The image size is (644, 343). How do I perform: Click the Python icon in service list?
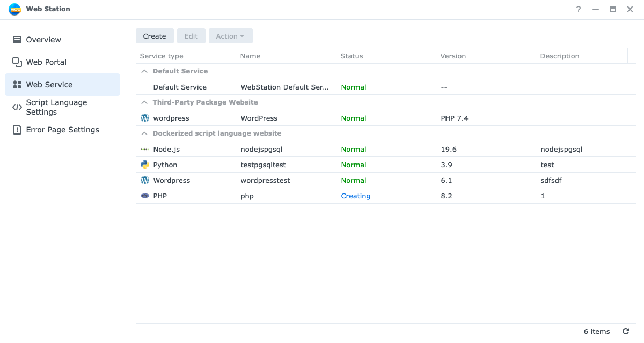click(x=145, y=165)
